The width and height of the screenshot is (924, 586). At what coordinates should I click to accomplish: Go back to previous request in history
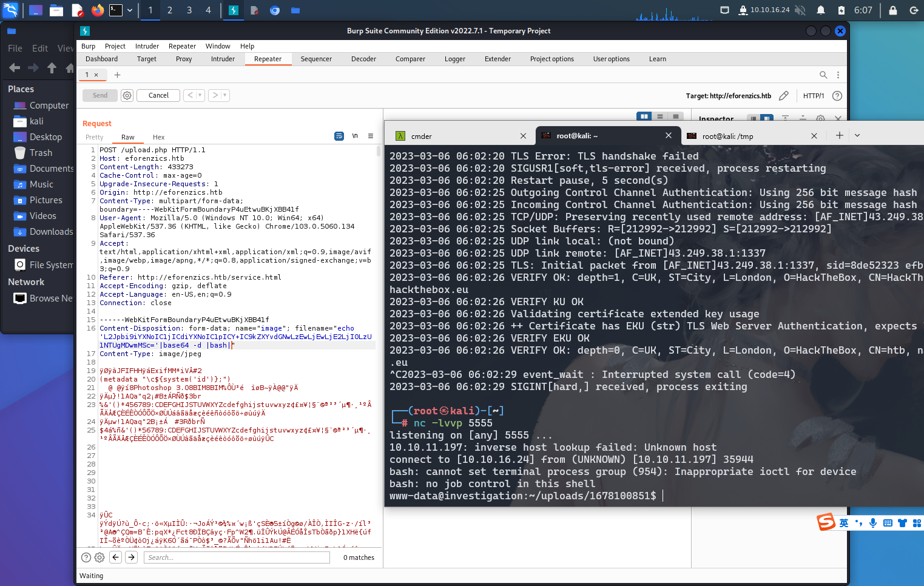(191, 95)
